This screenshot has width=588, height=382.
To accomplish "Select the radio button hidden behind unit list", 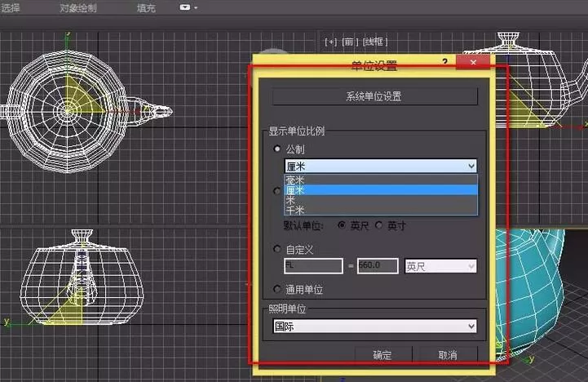I will (x=277, y=191).
